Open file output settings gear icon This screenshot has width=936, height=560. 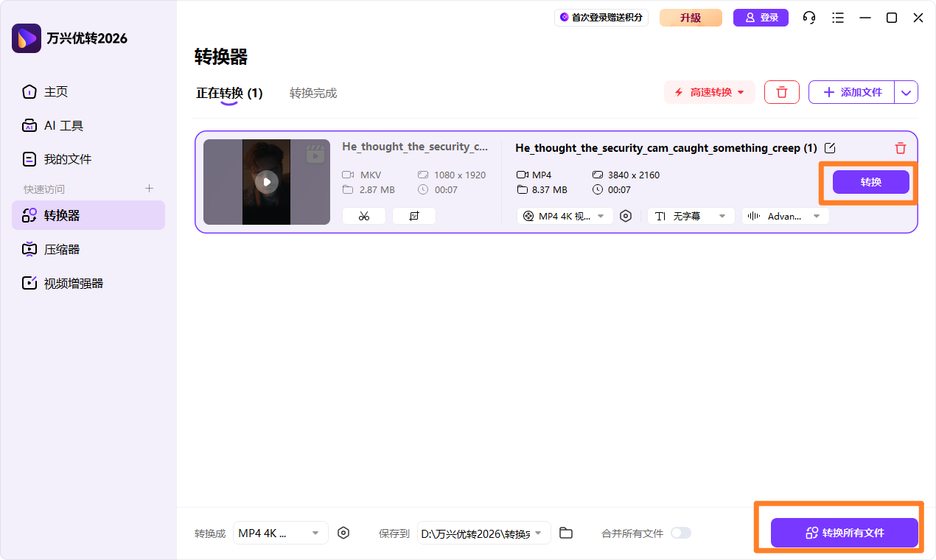pos(626,216)
